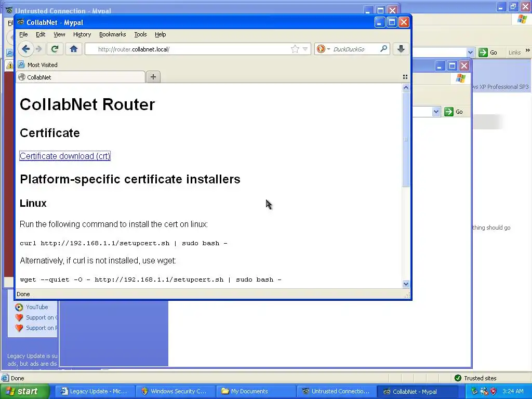The height and width of the screenshot is (399, 532).
Task: Open the Help menu
Action: click(x=160, y=34)
